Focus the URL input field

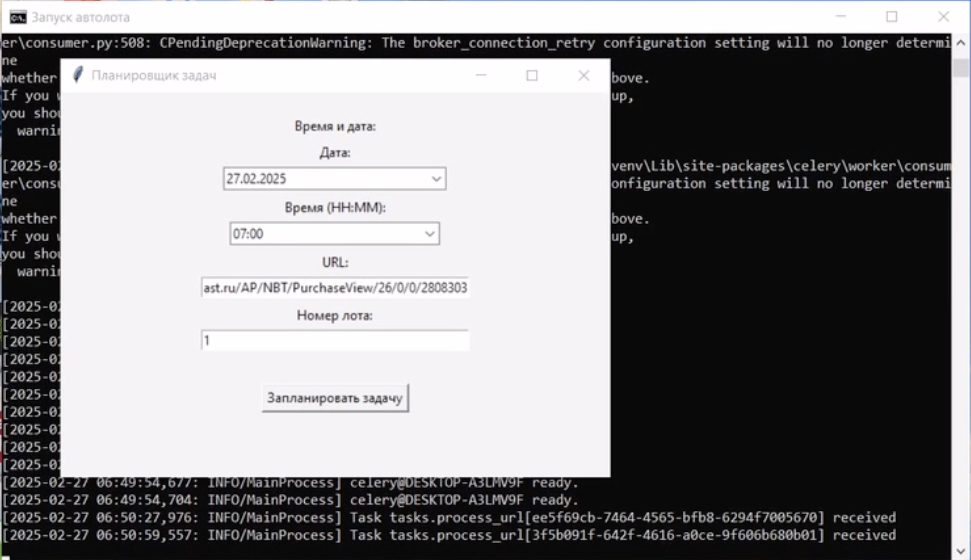point(335,288)
